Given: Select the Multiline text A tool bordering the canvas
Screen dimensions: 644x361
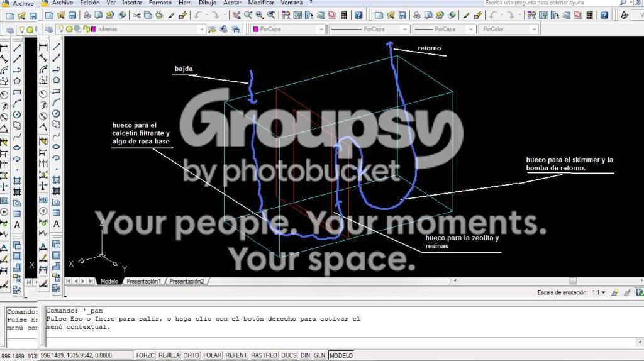Looking at the screenshot, I should pos(56,224).
